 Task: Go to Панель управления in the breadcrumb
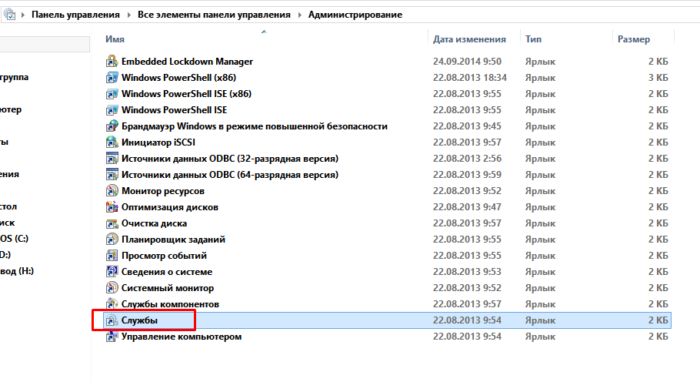tap(75, 15)
